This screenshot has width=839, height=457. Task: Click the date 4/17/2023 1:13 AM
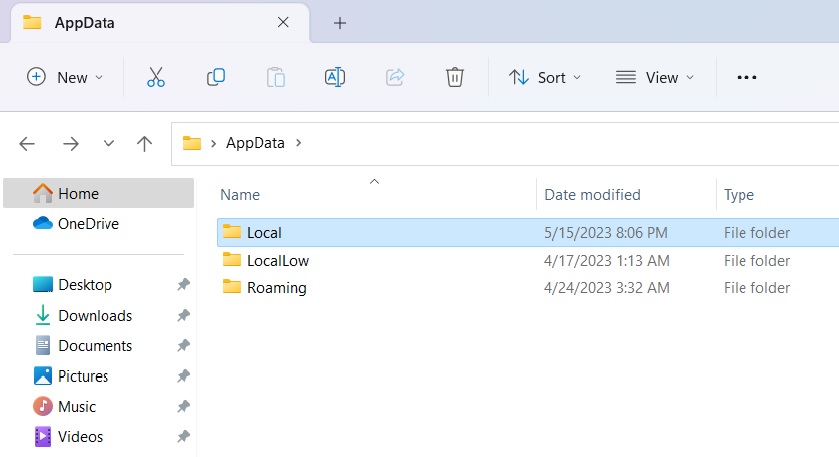pyautogui.click(x=606, y=261)
